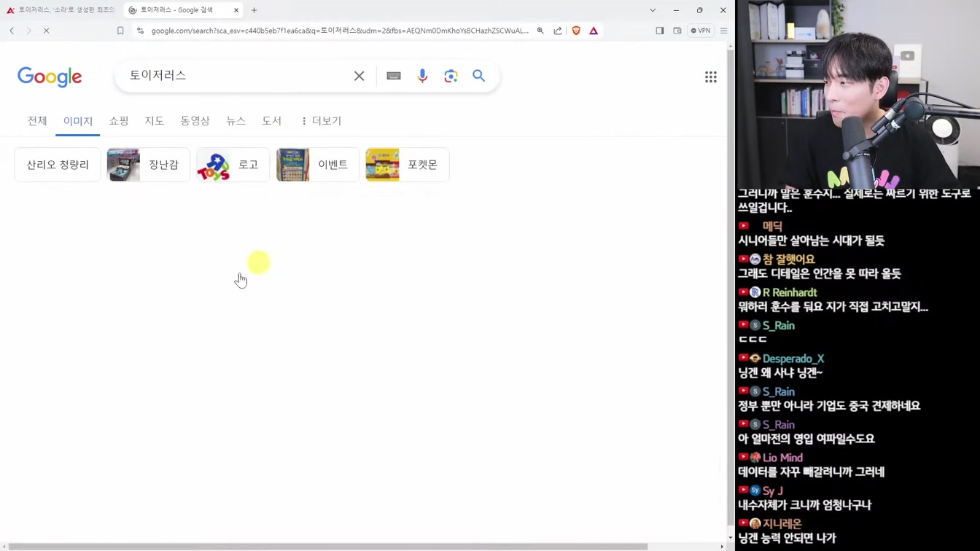This screenshot has height=551, width=980.
Task: Start voice search with microphone
Action: pyautogui.click(x=422, y=76)
